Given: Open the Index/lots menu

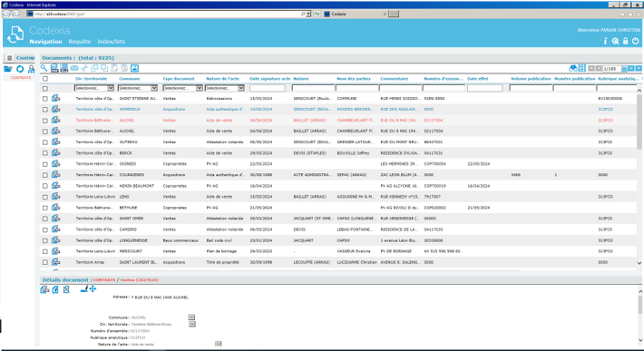Looking at the screenshot, I should pyautogui.click(x=112, y=42).
